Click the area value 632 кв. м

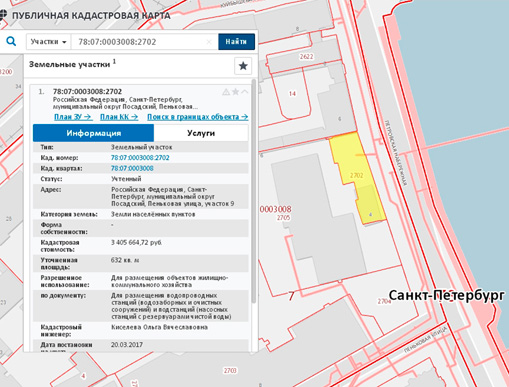click(125, 260)
